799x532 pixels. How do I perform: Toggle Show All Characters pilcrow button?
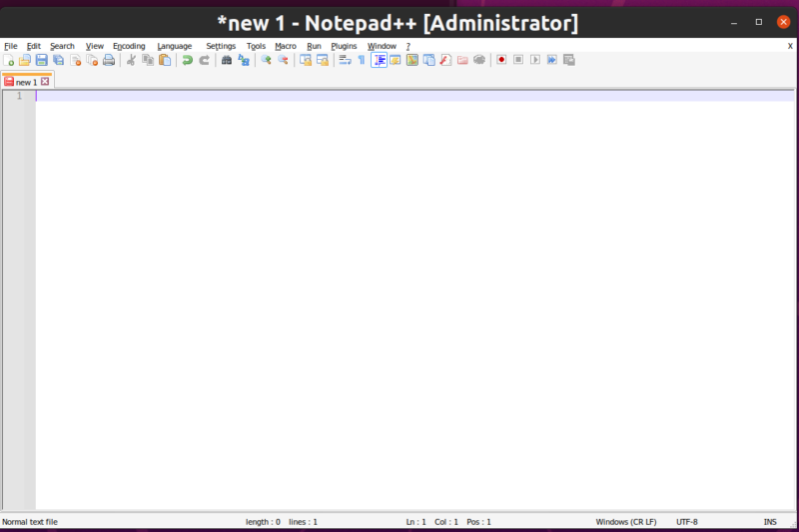(362, 60)
